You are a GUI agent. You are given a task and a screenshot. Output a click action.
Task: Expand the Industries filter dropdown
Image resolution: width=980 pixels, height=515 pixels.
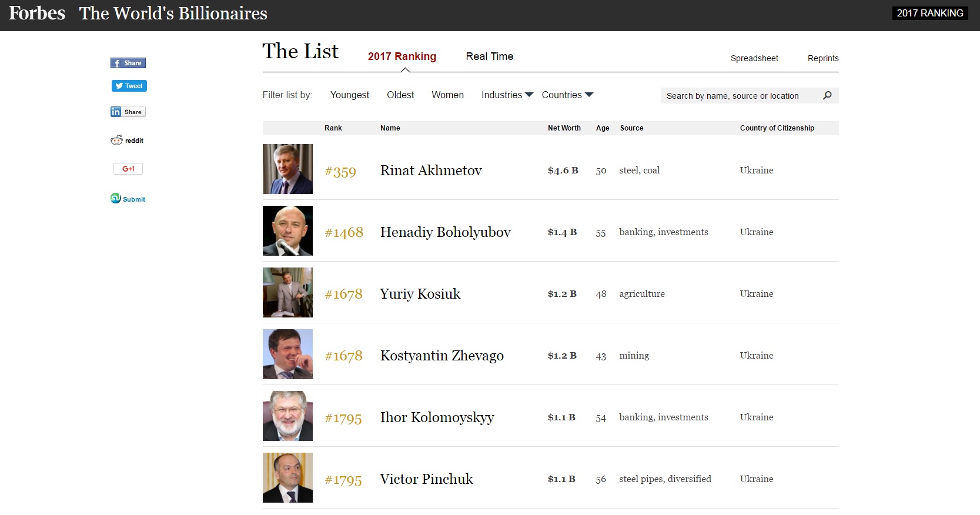[x=507, y=95]
